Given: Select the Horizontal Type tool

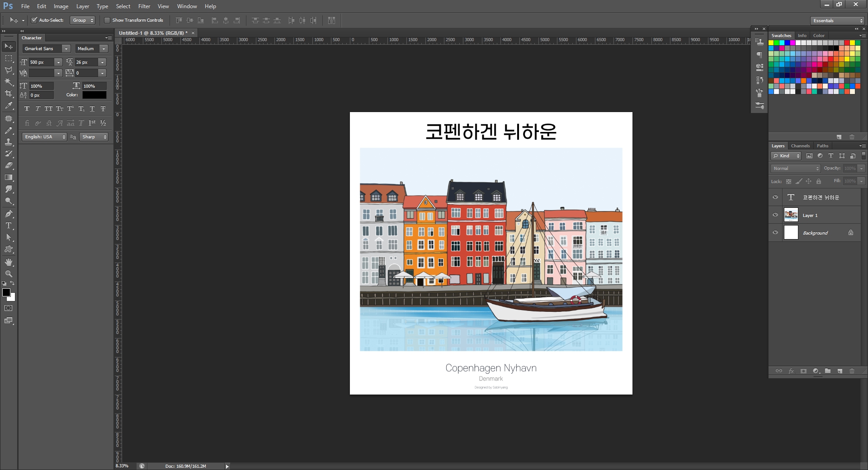Looking at the screenshot, I should 9,226.
